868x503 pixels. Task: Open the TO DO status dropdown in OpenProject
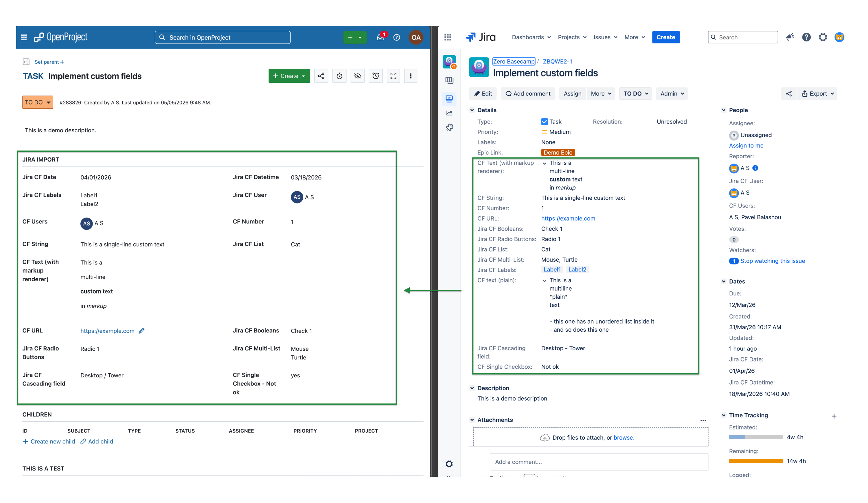click(38, 102)
